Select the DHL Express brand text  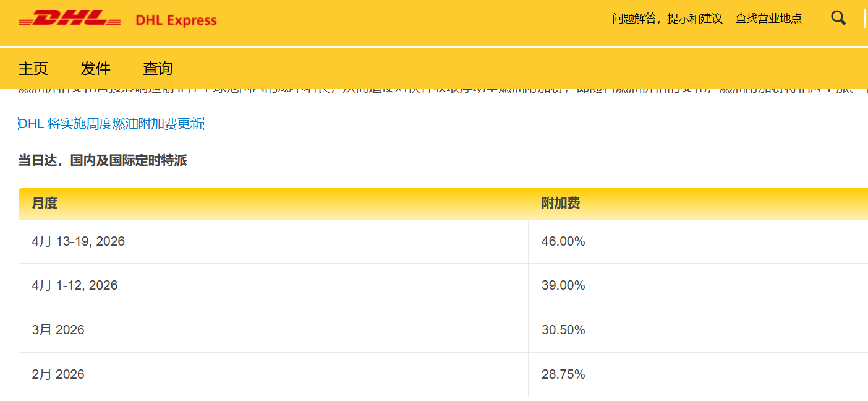point(176,20)
